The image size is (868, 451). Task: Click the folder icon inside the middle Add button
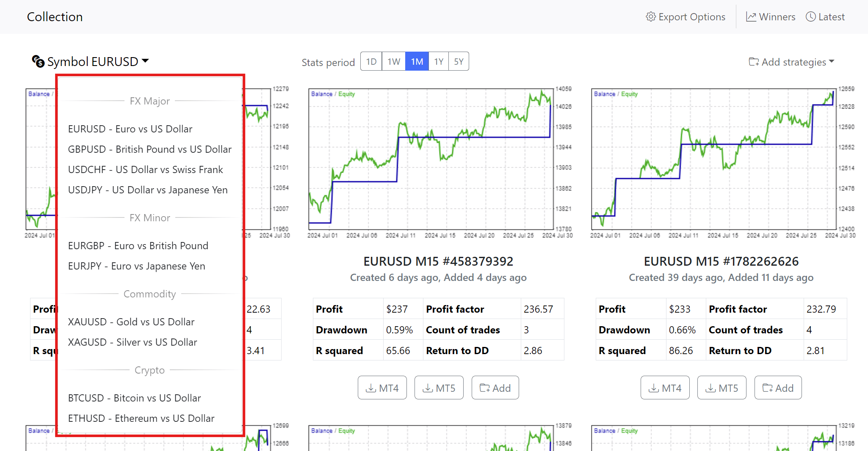point(485,387)
